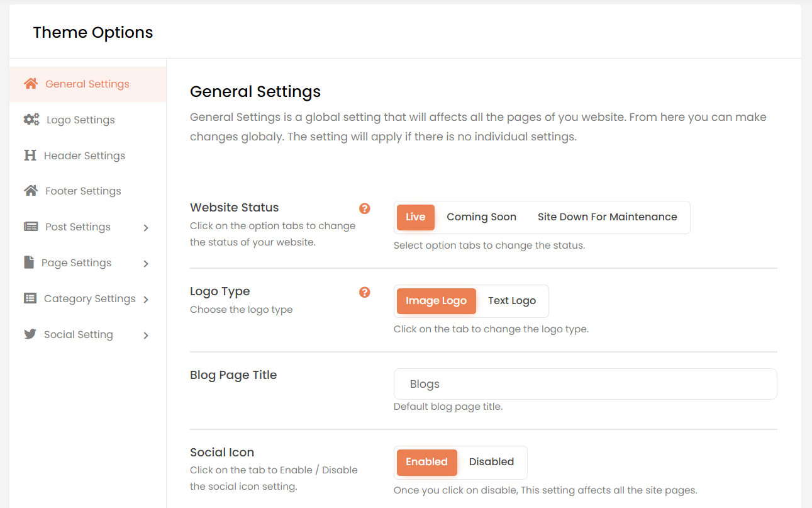Click the Blog Page Title input field
Viewport: 812px width, 508px height.
click(x=585, y=384)
